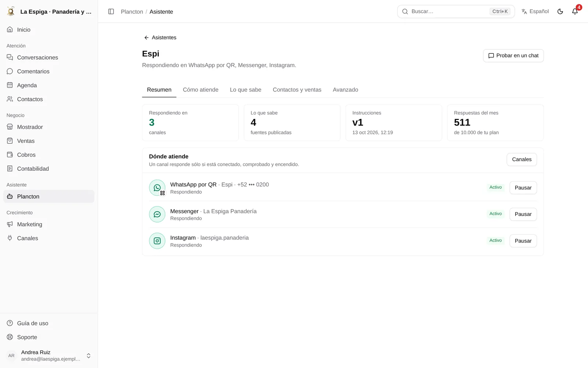588x368 pixels.
Task: Open Cobros in the sidebar
Action: 49,155
